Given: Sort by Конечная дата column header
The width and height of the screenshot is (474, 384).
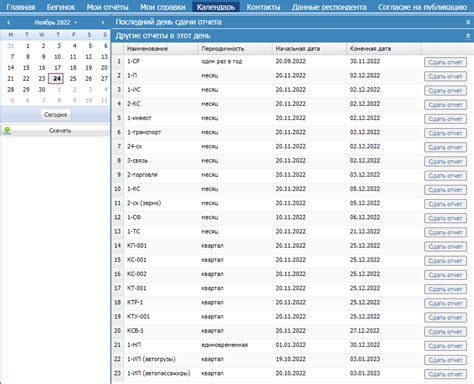Looking at the screenshot, I should click(x=383, y=49).
